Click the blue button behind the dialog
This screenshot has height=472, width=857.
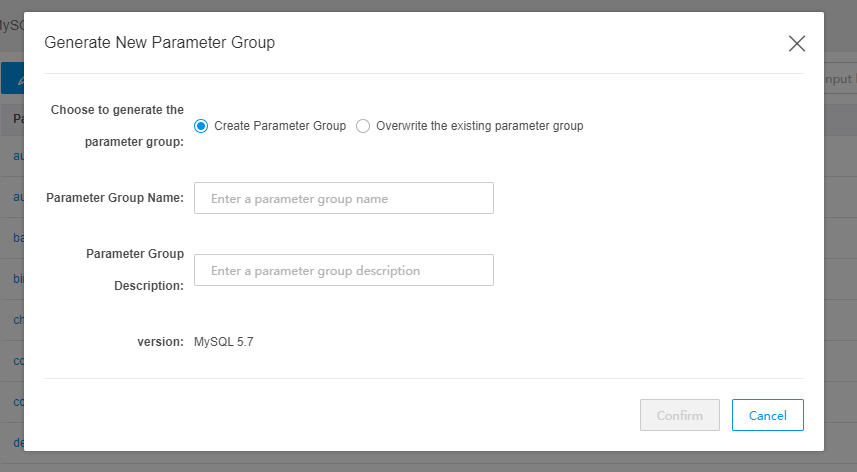(x=11, y=79)
